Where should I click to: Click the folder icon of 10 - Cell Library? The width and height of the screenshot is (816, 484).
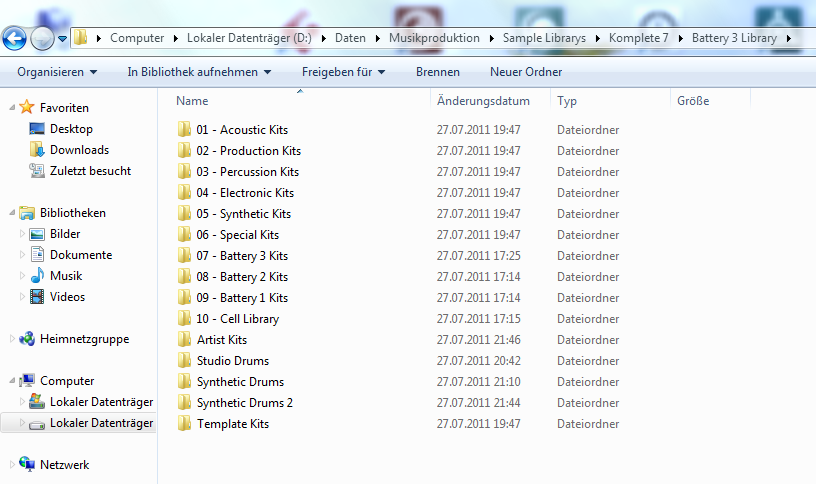point(184,318)
